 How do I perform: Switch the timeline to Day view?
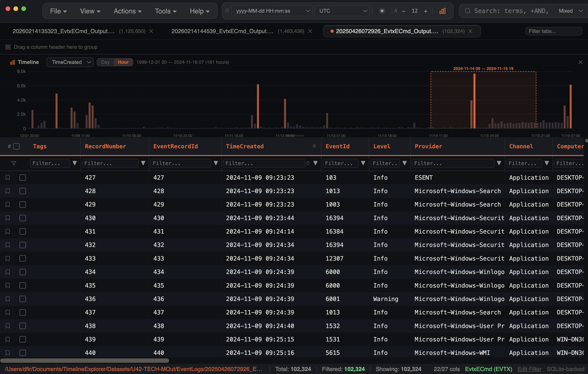click(x=105, y=62)
